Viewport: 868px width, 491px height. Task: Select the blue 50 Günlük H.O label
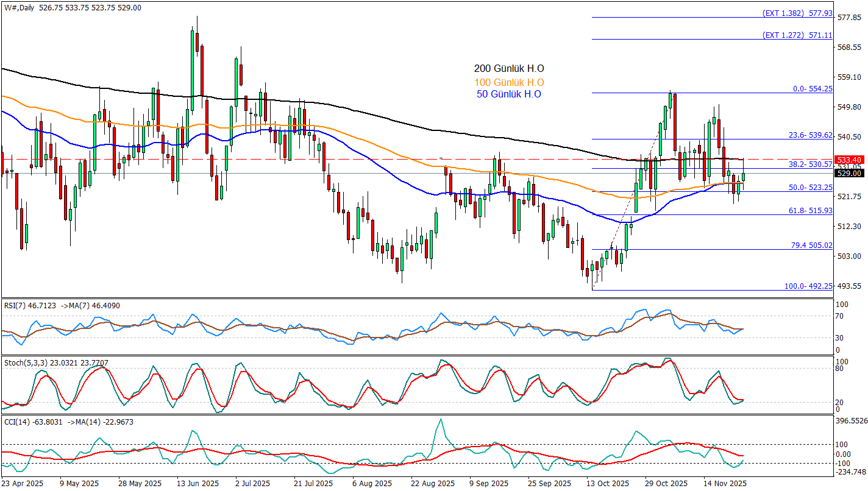509,94
